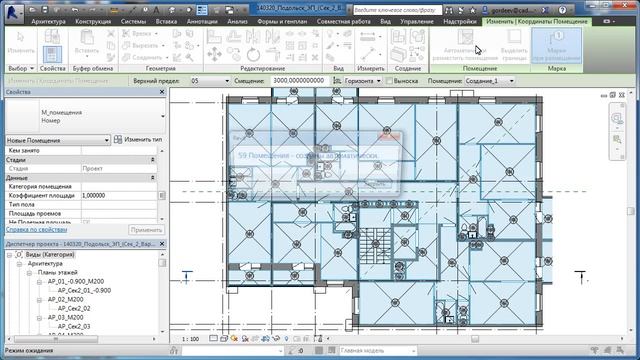Click the Undo arrow in quick access toolbar
Image resolution: width=640 pixels, height=360 pixels.
coord(75,9)
